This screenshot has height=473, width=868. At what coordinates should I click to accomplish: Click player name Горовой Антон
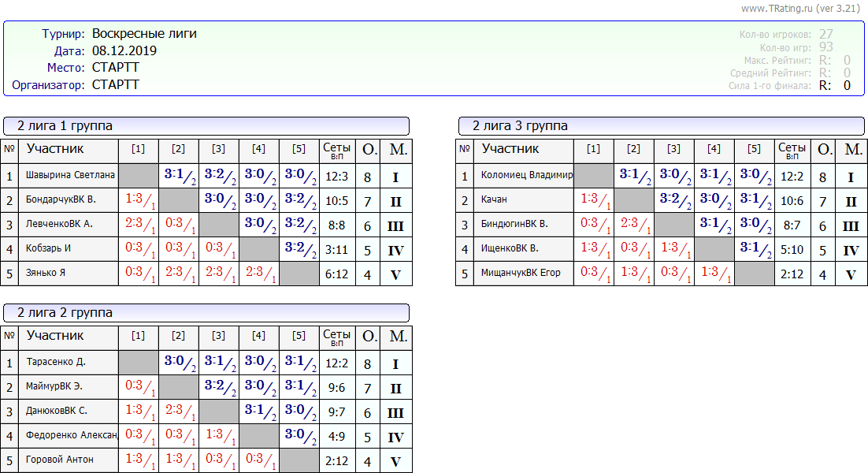59,460
